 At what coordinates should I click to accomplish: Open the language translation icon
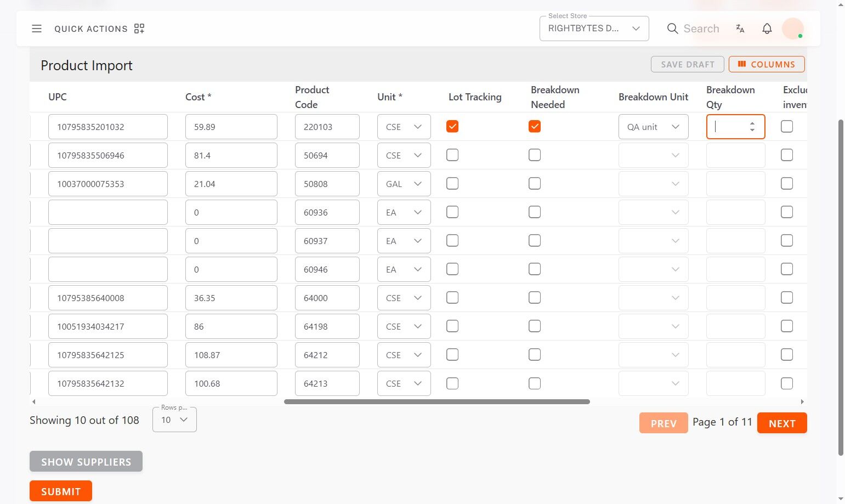point(740,29)
